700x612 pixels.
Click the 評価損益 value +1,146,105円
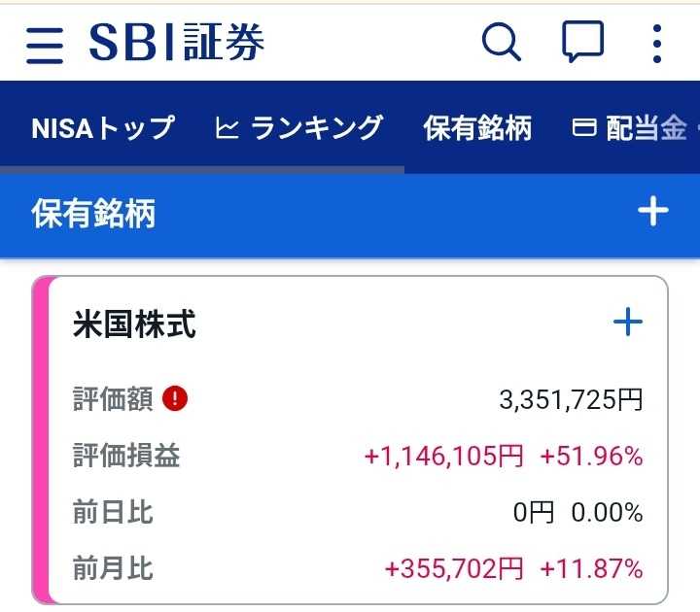coord(443,456)
